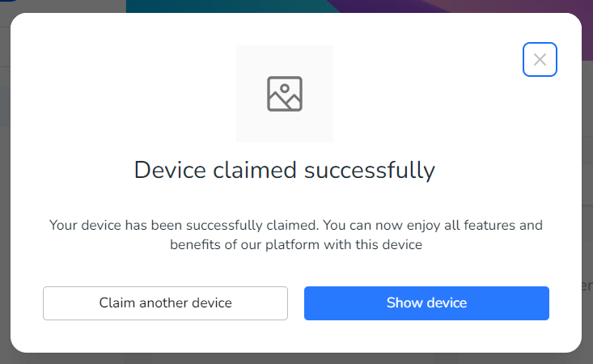Choose the outlined Claim another device option
Viewport: 593px width, 364px height.
165,303
